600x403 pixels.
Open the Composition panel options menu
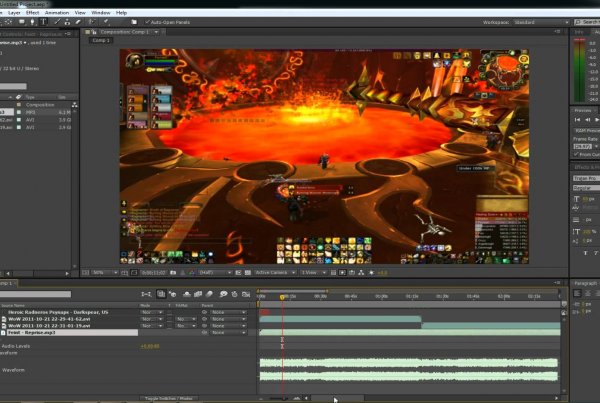[557, 32]
